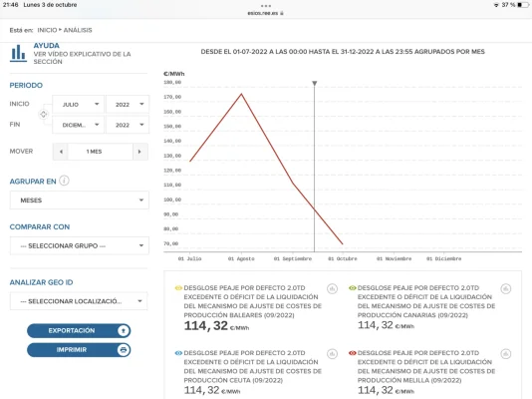This screenshot has width=532, height=399.
Task: Click the Baleares indicator title text
Action: point(253,301)
